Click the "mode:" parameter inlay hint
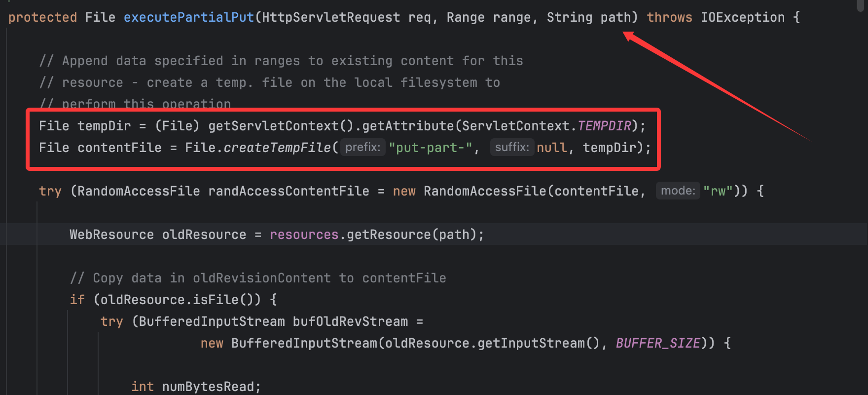The height and width of the screenshot is (395, 868). 678,191
